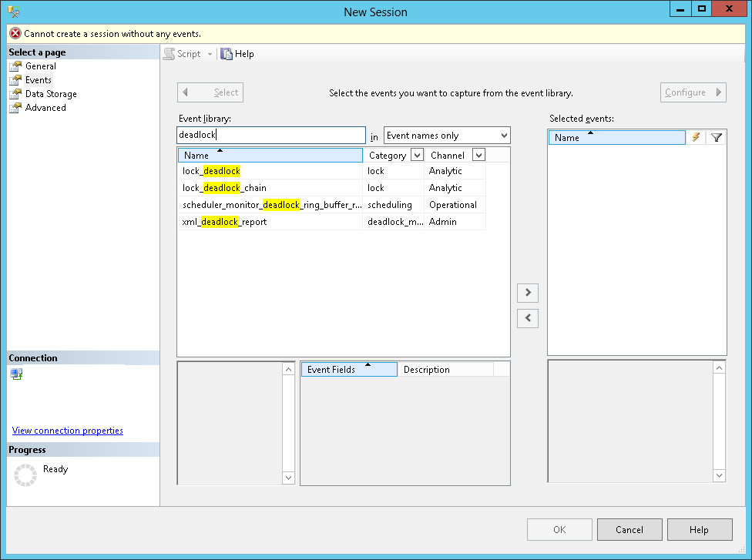Viewport: 752px width, 560px height.
Task: Click the connection server icon
Action: click(x=16, y=374)
